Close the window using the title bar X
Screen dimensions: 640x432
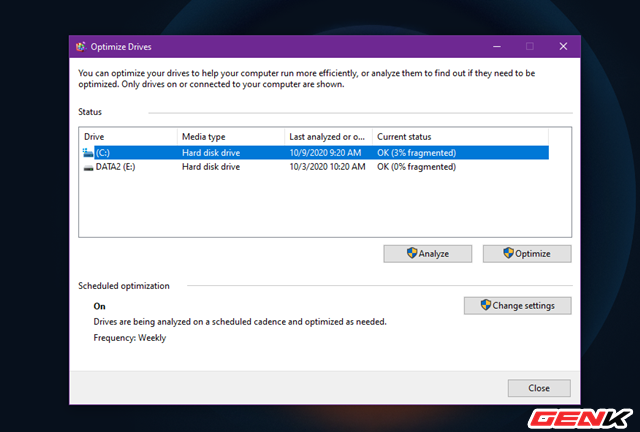(563, 46)
